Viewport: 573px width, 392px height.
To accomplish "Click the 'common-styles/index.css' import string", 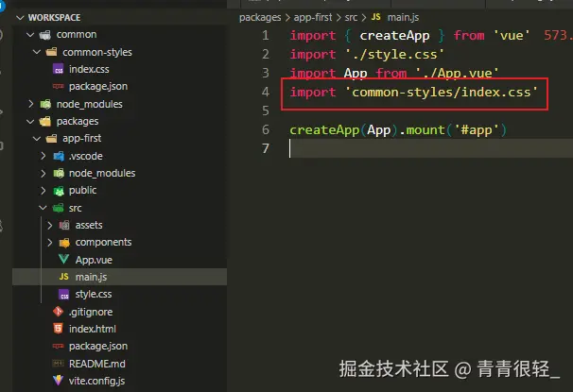I will [441, 92].
